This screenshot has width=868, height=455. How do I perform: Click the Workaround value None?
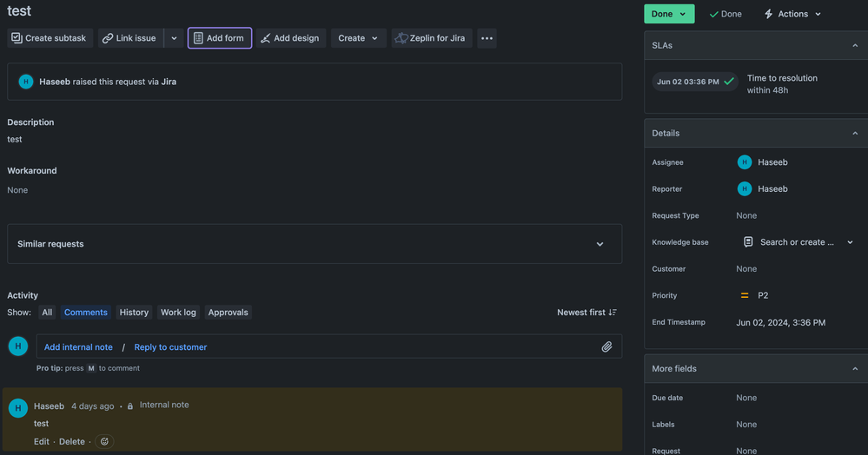click(x=17, y=190)
